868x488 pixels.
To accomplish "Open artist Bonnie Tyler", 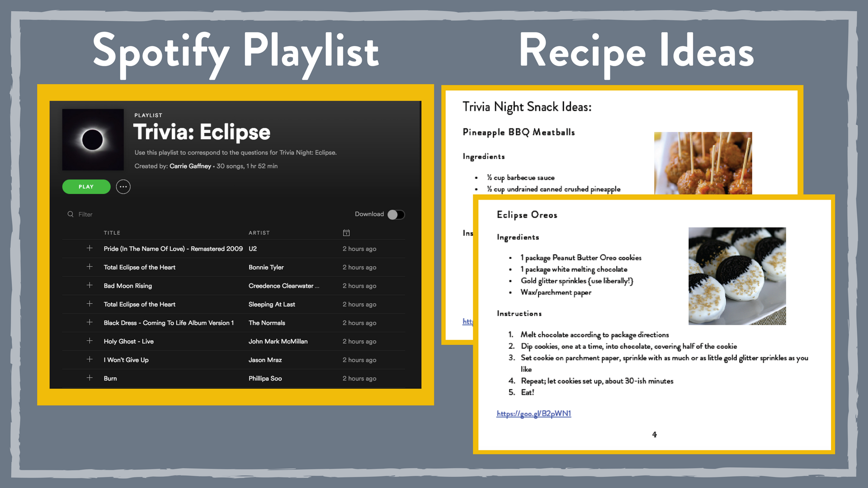I will pyautogui.click(x=266, y=267).
